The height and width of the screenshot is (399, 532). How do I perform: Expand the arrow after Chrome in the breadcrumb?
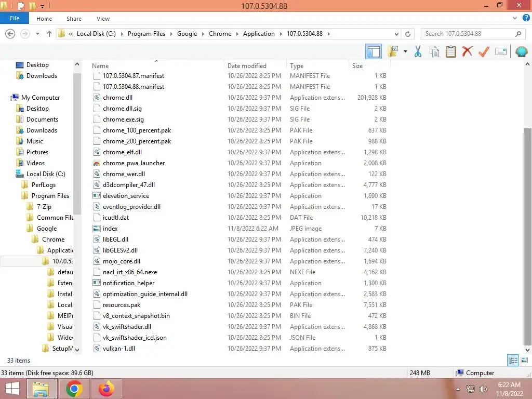point(237,34)
